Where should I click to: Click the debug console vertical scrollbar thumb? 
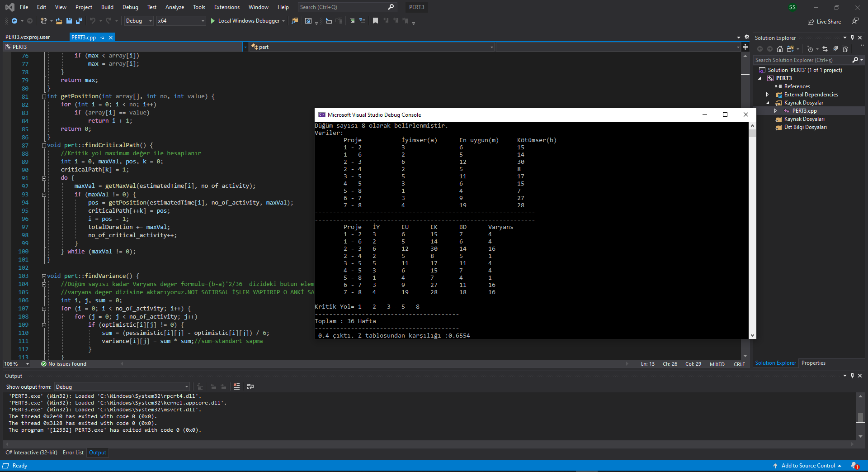(x=752, y=133)
